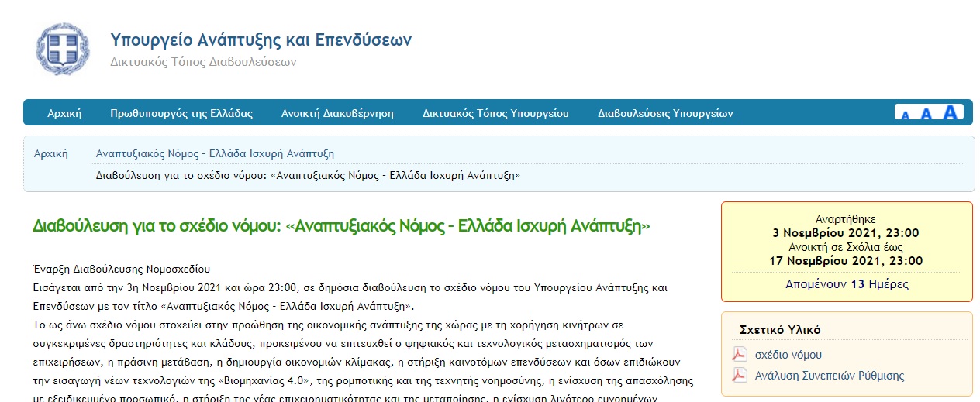
Task: Click the Έναρξη Διαβούλευσης Νομοσχεδίου line
Action: (122, 270)
